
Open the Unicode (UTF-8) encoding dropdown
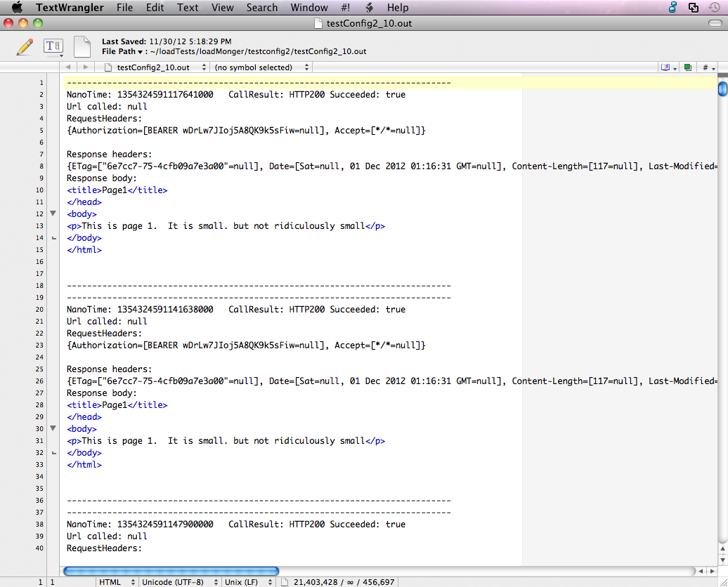tap(169, 581)
